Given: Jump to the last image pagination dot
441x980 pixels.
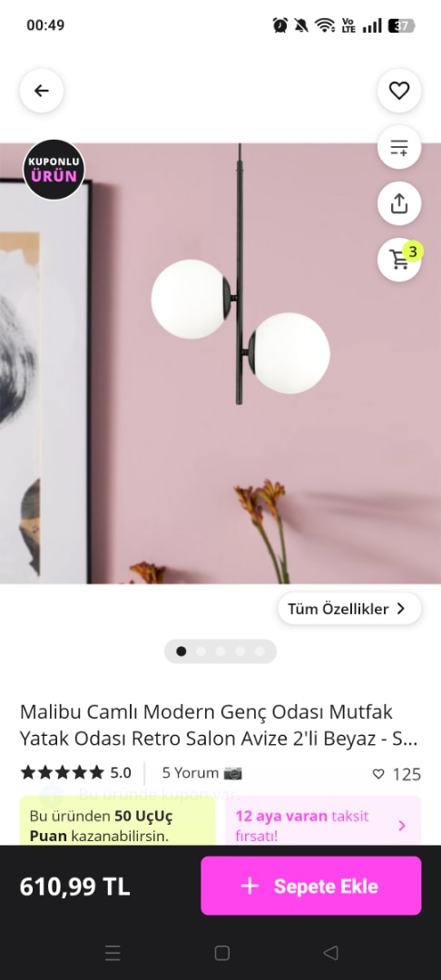Looking at the screenshot, I should point(260,652).
